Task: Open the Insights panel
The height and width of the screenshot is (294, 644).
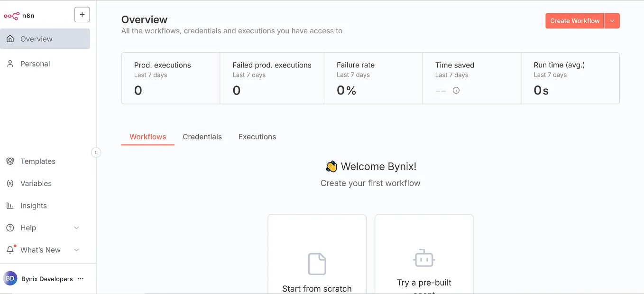Action: coord(33,205)
